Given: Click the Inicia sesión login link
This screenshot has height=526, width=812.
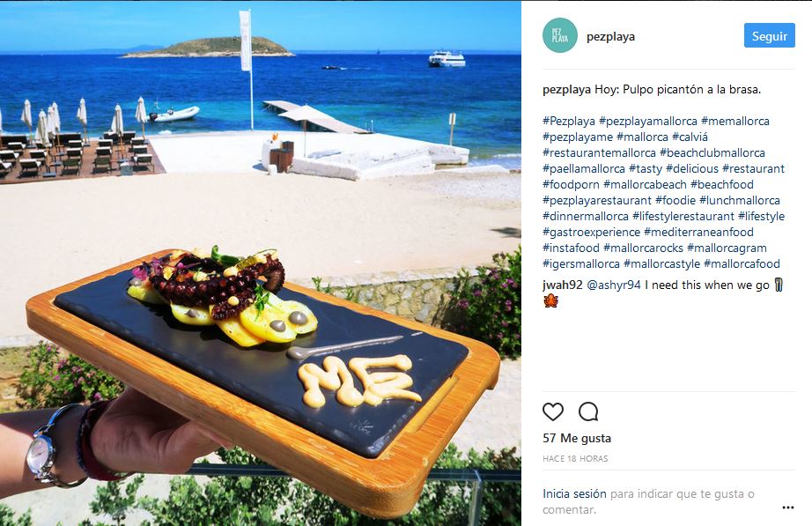Looking at the screenshot, I should click(574, 493).
